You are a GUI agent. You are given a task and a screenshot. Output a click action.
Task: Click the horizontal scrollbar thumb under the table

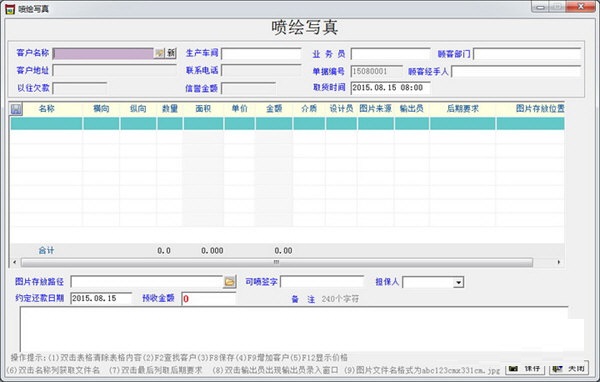(x=277, y=262)
